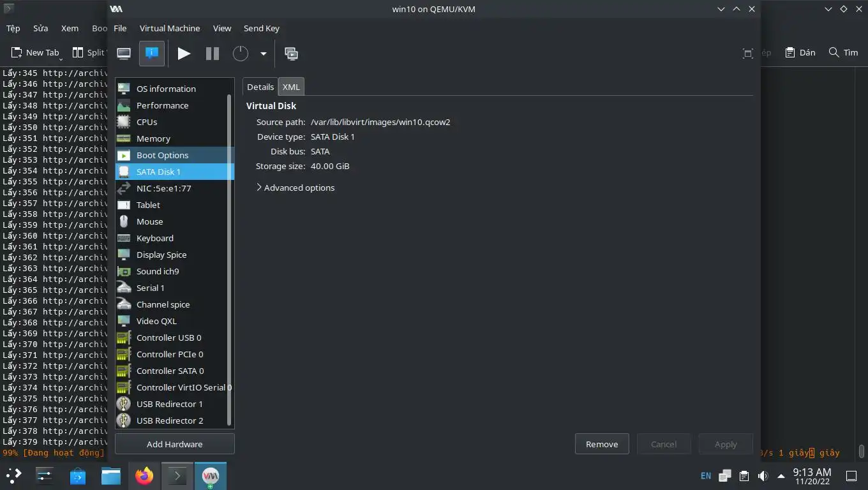868x490 pixels.
Task: Open the manage VM snapshots icon
Action: point(291,54)
